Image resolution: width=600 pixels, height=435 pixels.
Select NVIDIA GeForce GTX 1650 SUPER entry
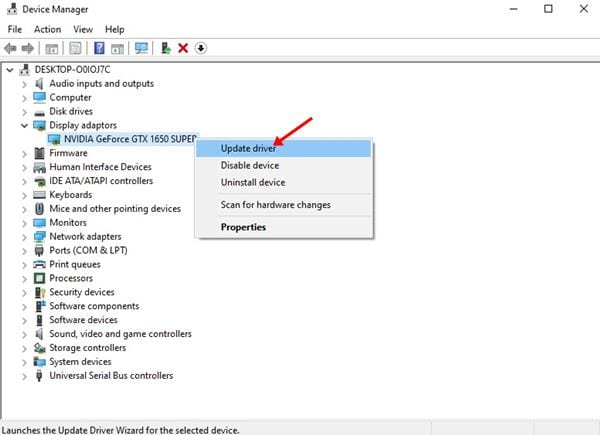pos(130,139)
